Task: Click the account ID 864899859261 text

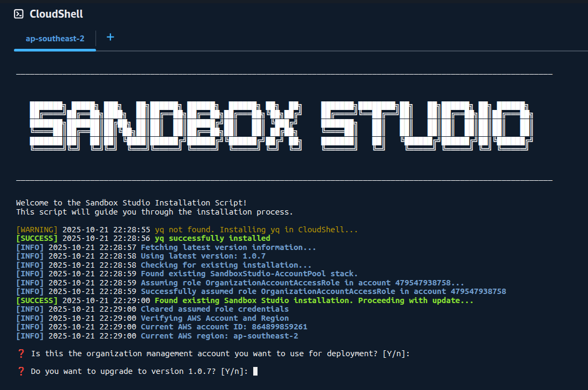Action: [276, 327]
